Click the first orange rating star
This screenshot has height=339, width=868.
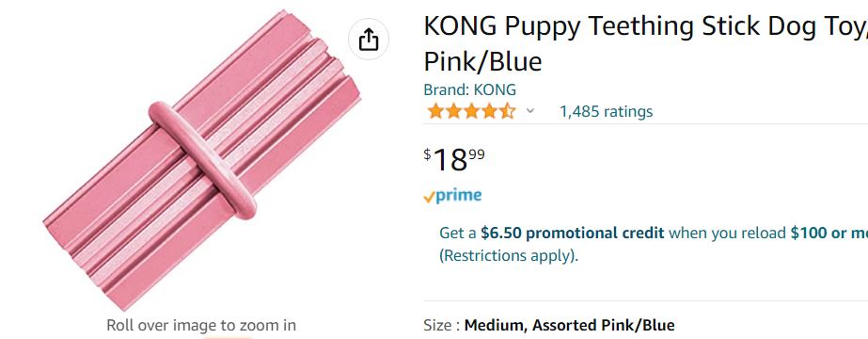(435, 111)
